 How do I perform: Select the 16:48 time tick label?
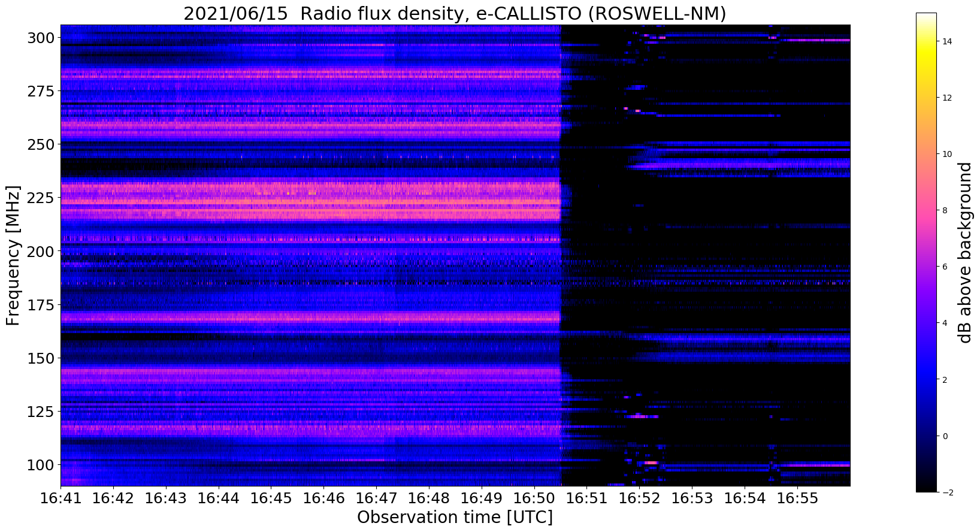[x=428, y=498]
